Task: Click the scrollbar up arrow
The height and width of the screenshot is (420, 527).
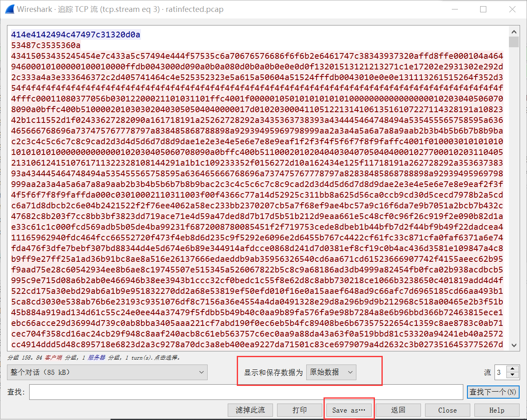Action: 514,31
